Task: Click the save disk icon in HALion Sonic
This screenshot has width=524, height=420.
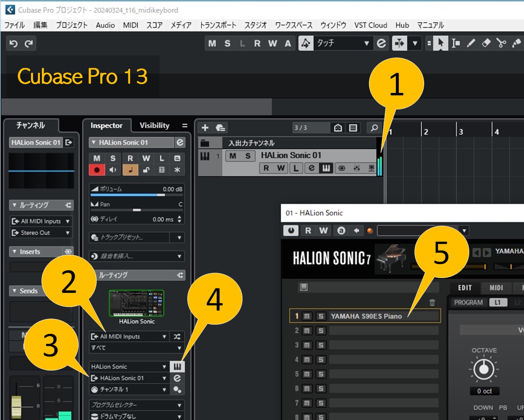Action: [x=304, y=287]
